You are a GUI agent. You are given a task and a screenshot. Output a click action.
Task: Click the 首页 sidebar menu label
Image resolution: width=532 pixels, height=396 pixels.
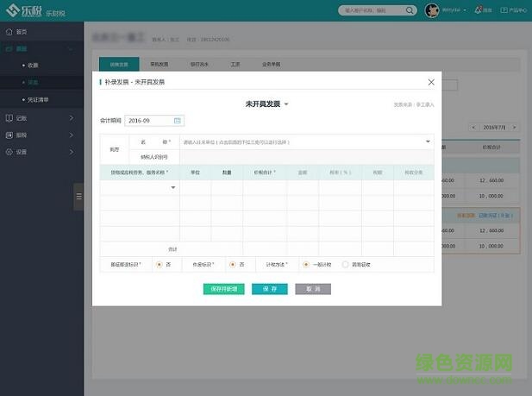22,32
